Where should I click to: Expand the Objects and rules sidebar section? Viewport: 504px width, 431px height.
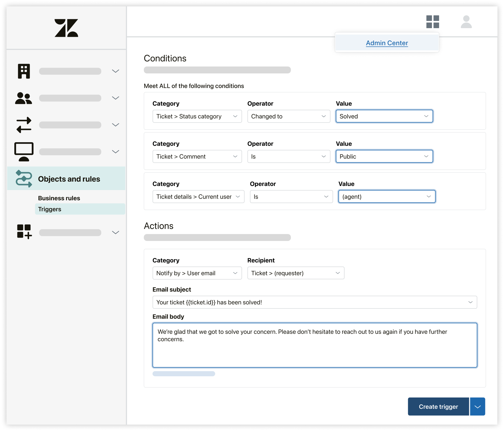pyautogui.click(x=69, y=179)
